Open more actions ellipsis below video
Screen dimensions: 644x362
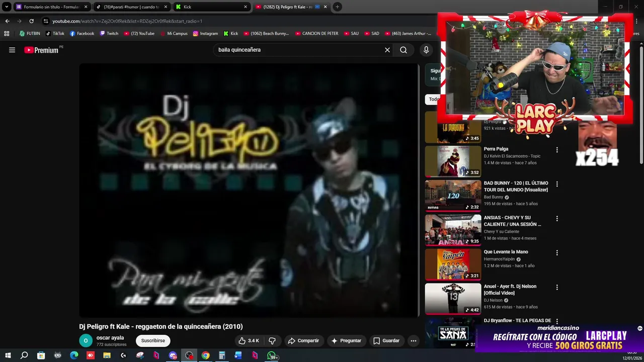(414, 340)
